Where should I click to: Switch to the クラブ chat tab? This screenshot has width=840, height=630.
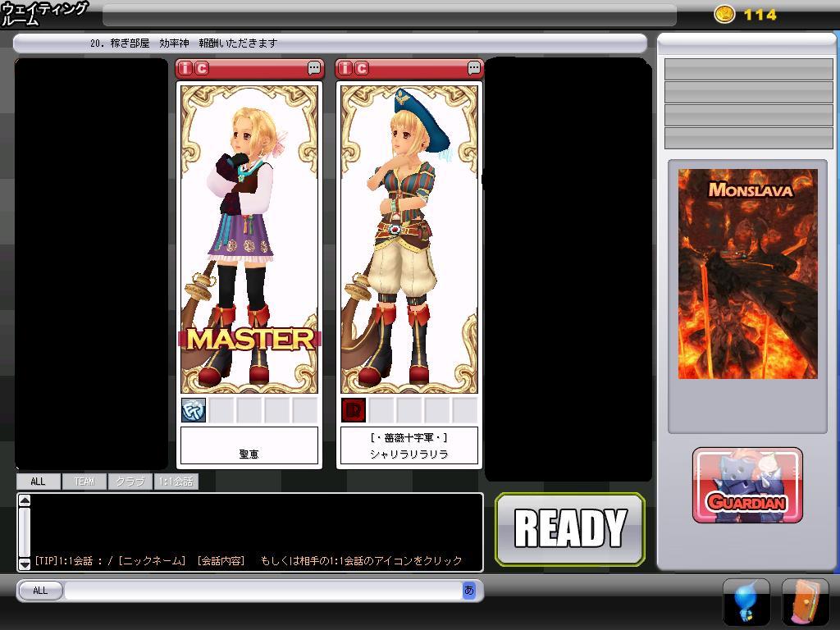[130, 482]
